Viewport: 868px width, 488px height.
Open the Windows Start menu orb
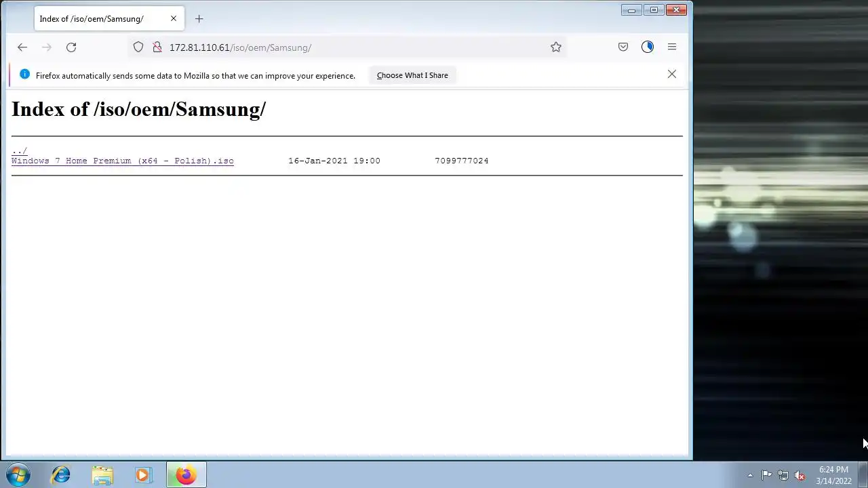18,474
